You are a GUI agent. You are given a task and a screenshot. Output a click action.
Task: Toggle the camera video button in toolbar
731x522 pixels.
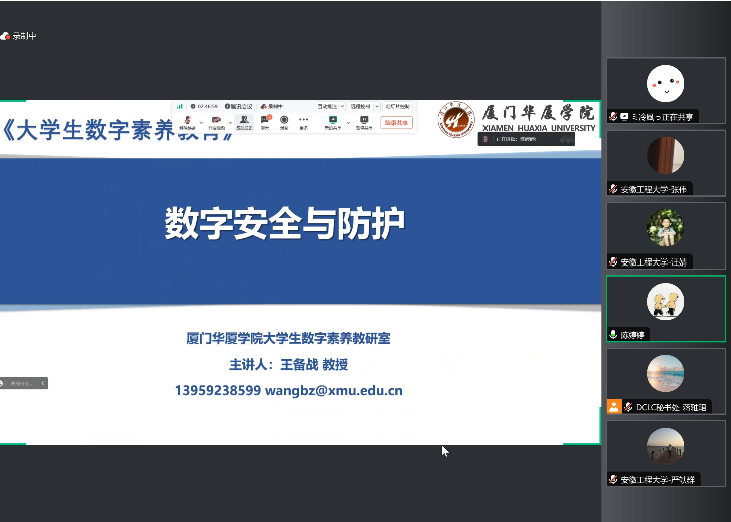[x=216, y=122]
